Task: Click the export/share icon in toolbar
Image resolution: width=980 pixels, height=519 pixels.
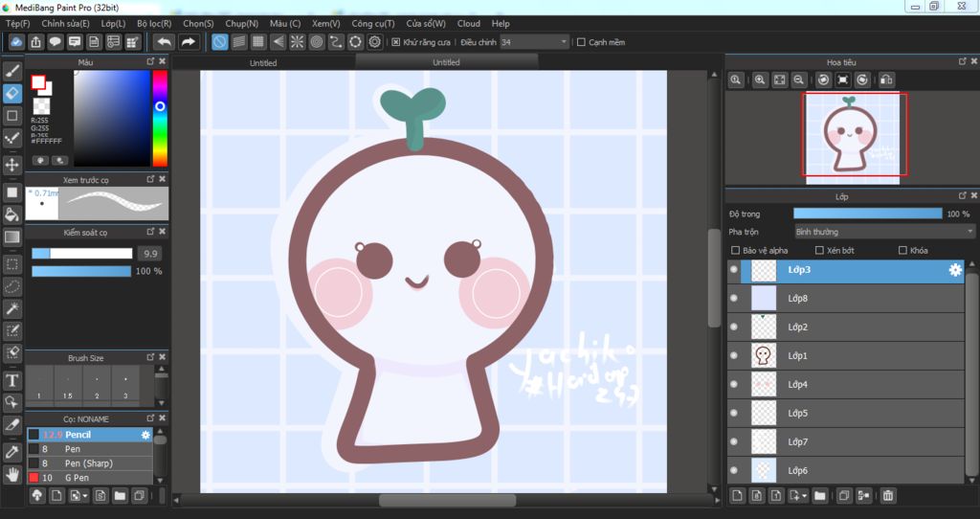Action: click(x=35, y=42)
